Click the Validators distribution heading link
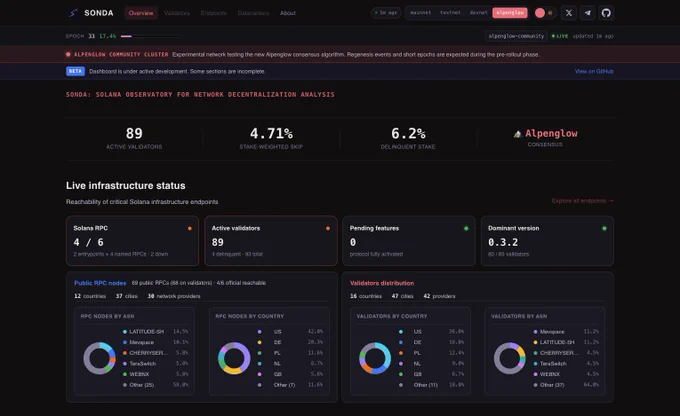 click(x=382, y=283)
